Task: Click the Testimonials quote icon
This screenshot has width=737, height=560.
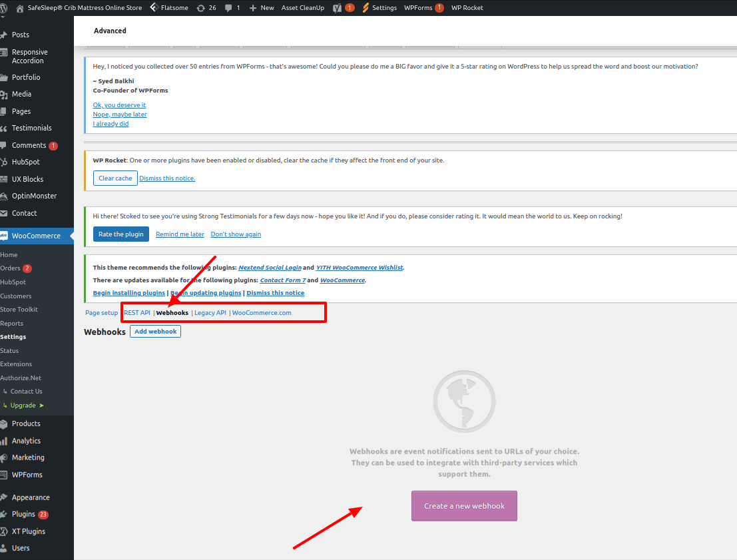Action: [4, 129]
